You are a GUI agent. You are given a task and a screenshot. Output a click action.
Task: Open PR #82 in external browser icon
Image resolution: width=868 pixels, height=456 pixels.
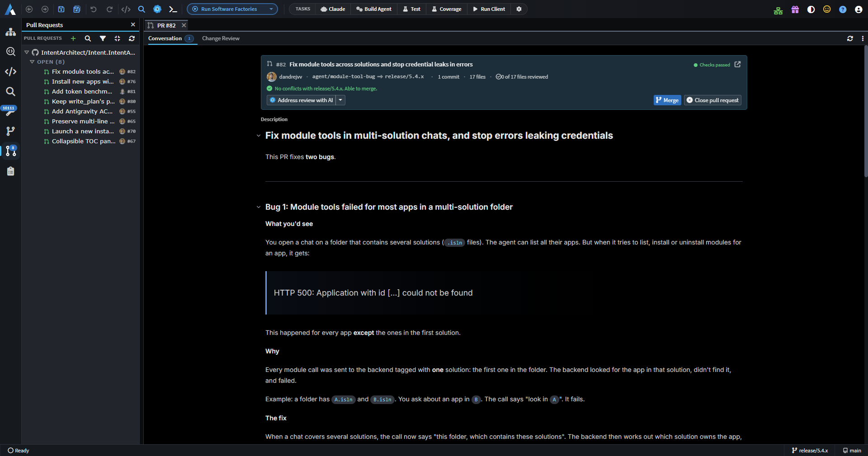(738, 65)
